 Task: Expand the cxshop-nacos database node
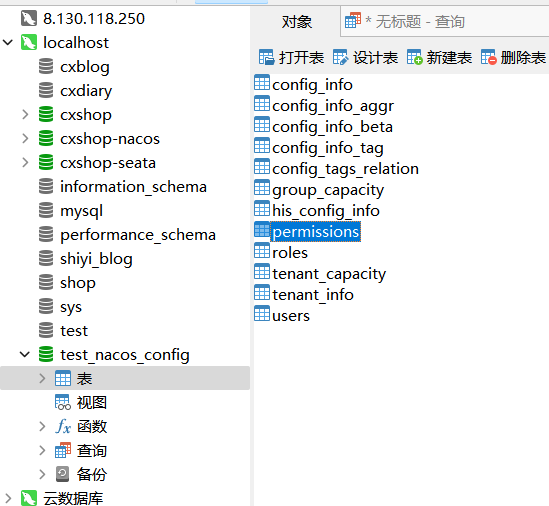(x=25, y=138)
